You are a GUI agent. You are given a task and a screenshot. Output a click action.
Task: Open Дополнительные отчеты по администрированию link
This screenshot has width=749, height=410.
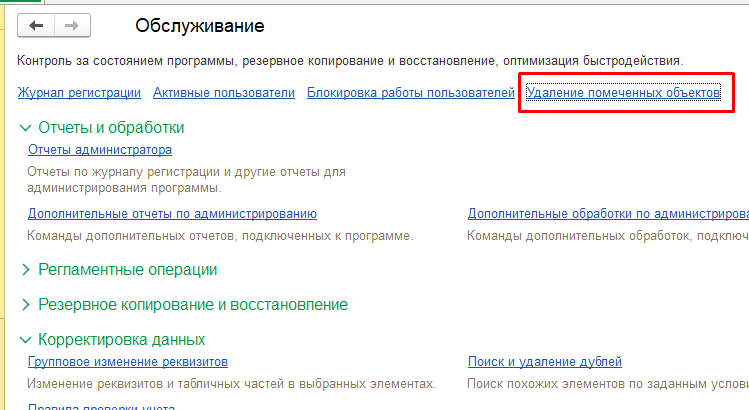(x=172, y=214)
